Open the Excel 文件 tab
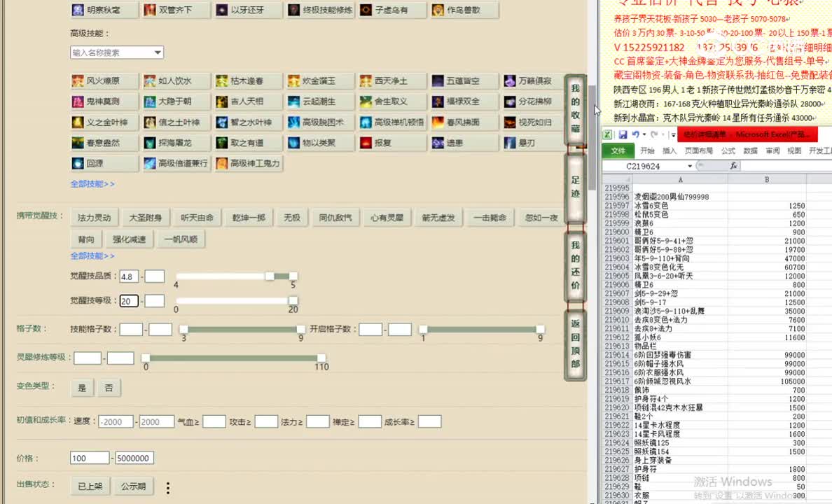This screenshot has height=504, width=832. pyautogui.click(x=618, y=150)
